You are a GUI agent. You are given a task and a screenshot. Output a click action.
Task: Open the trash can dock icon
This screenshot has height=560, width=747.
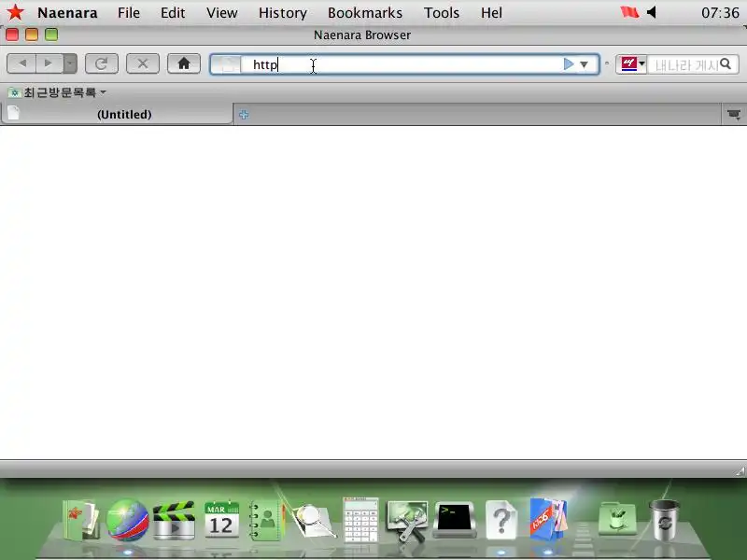point(664,520)
